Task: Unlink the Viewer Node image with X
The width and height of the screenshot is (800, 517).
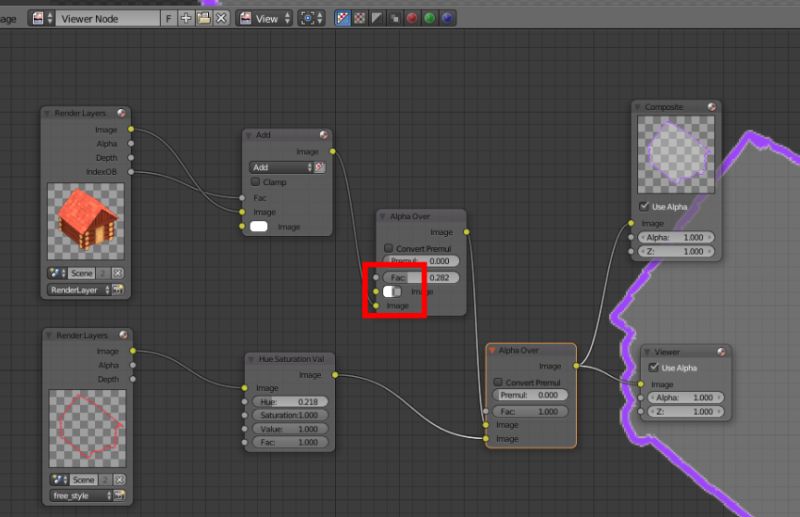Action: point(221,19)
